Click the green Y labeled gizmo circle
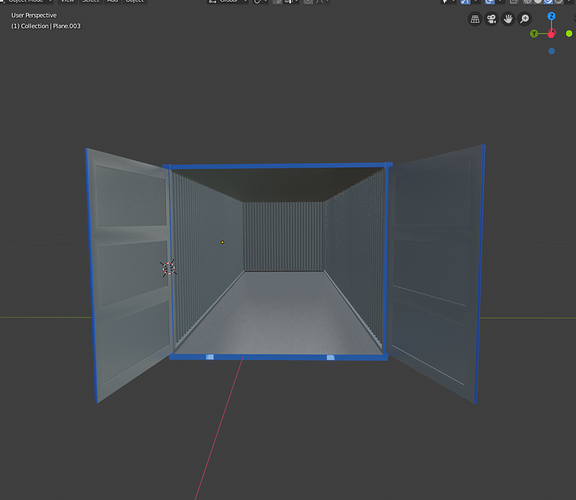This screenshot has width=576, height=500. point(534,34)
